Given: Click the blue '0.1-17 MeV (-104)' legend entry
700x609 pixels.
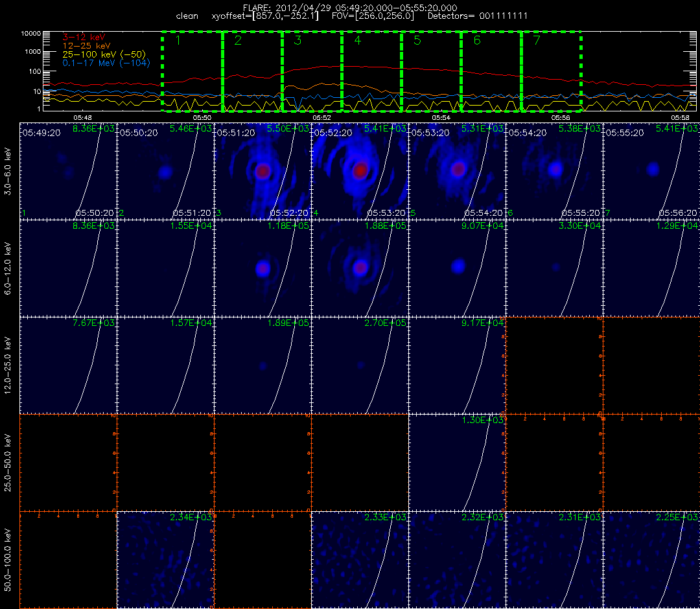Looking at the screenshot, I should (x=106, y=63).
